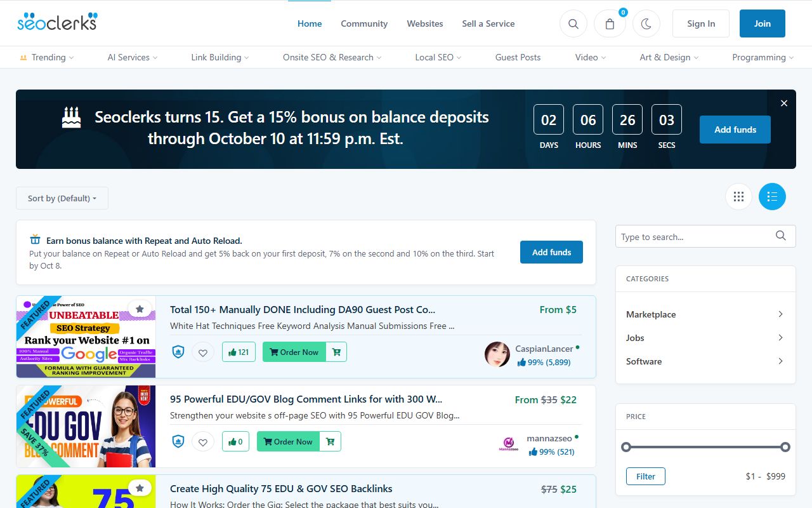The height and width of the screenshot is (508, 812).
Task: Close the anniversary banner
Action: click(784, 103)
